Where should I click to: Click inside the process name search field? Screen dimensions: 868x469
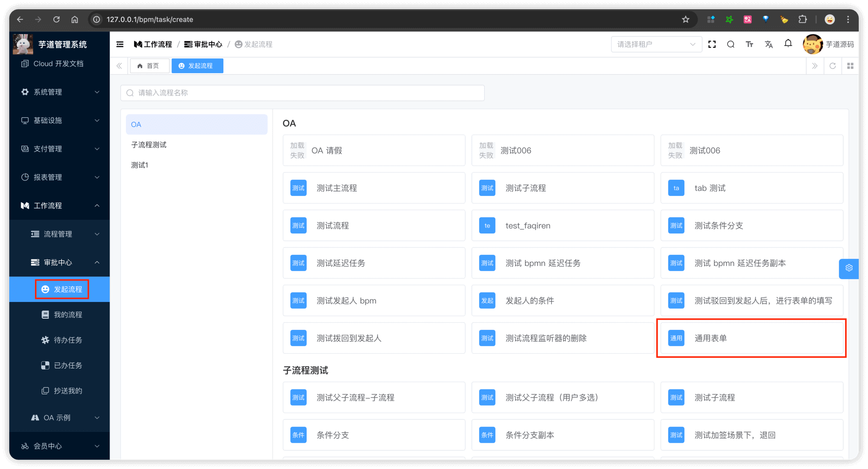coord(303,93)
